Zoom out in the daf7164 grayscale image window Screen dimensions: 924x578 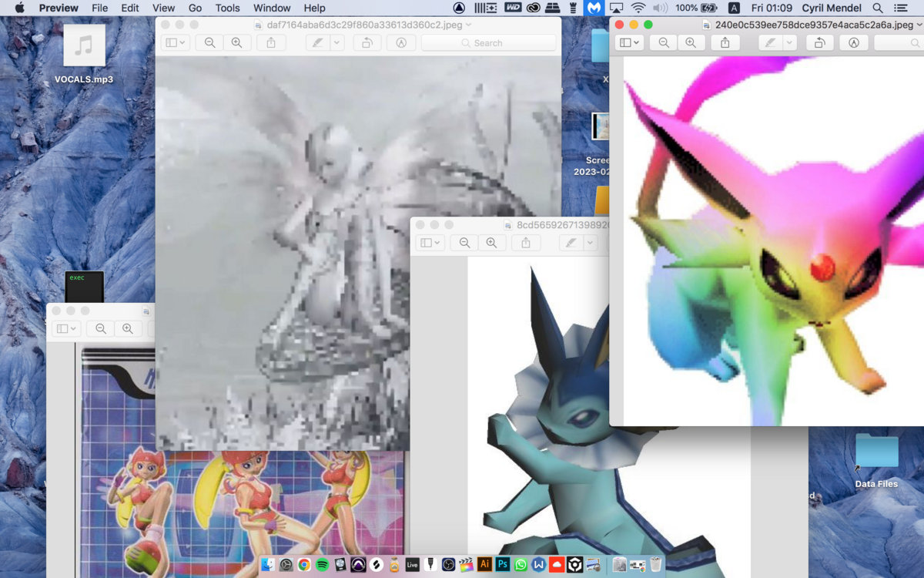(x=209, y=43)
